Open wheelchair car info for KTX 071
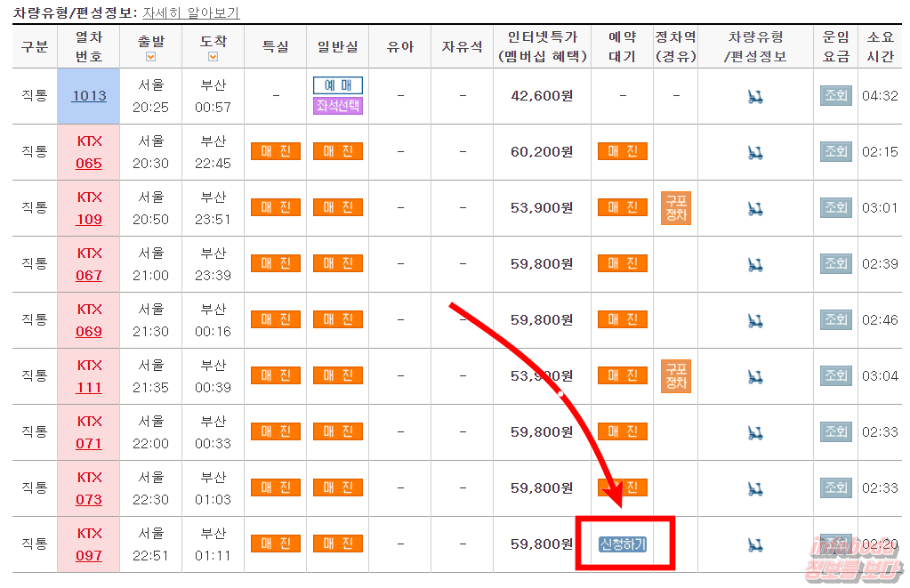910x588 pixels. click(755, 432)
